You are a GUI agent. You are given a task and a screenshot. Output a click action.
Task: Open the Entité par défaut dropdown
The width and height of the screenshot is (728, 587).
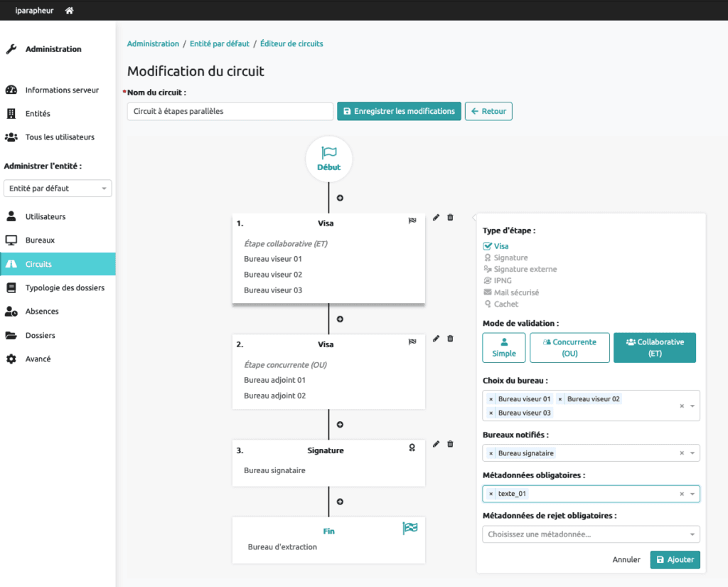tap(58, 189)
